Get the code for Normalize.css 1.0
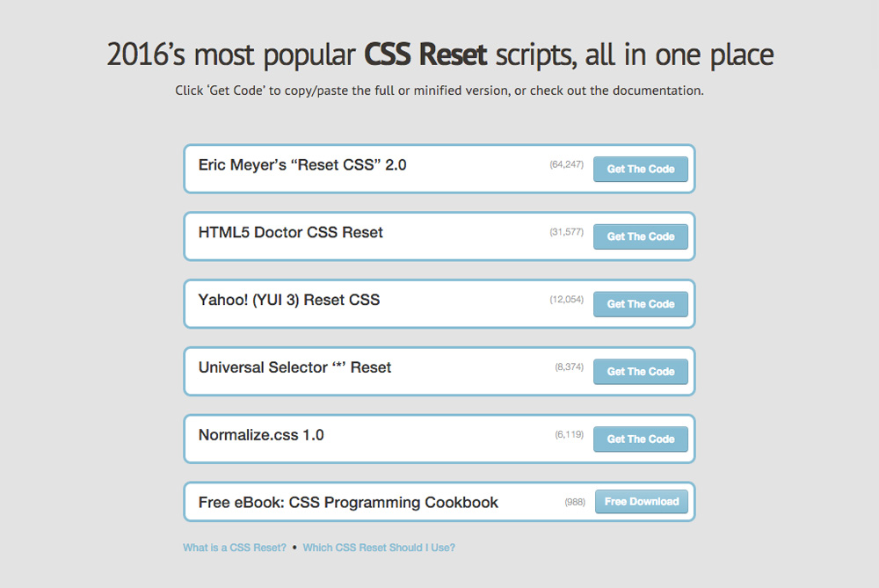 click(641, 439)
